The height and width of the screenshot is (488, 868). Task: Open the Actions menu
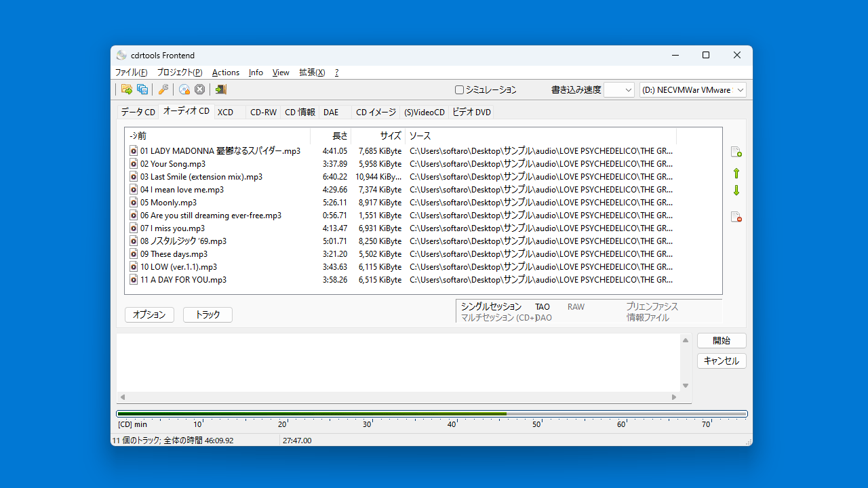tap(226, 73)
